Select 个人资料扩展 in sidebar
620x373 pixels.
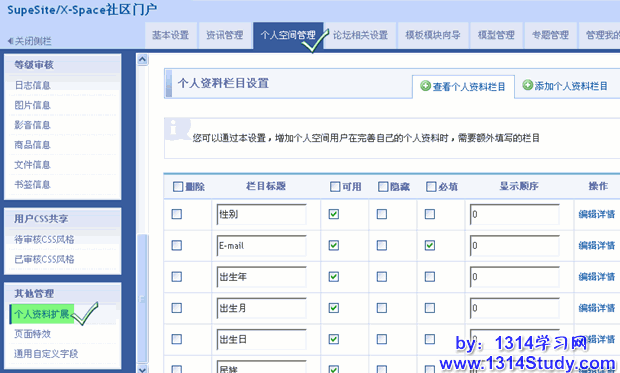(x=42, y=314)
